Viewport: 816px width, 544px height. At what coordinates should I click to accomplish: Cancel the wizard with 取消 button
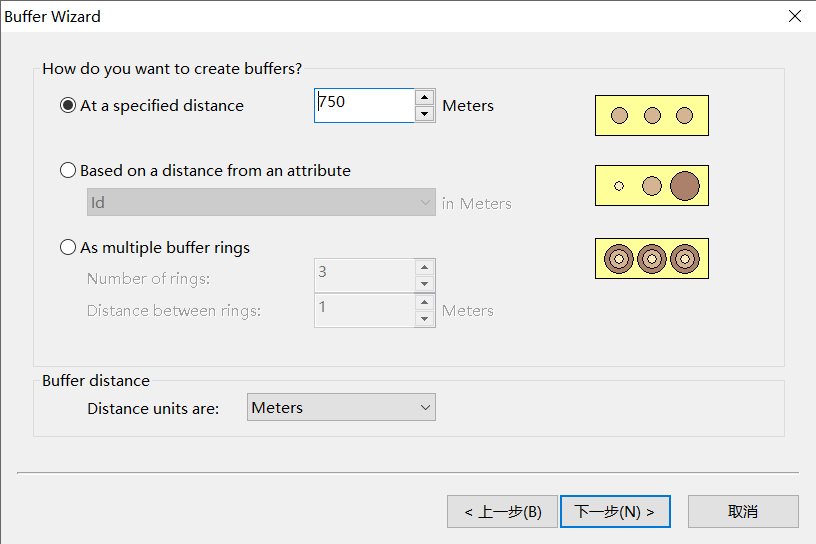pos(743,512)
